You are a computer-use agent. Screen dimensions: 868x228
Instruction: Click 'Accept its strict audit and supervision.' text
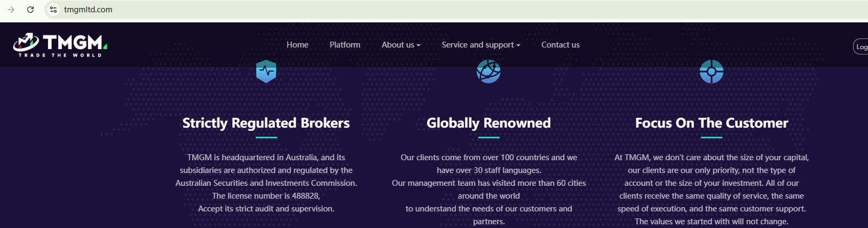click(x=266, y=209)
